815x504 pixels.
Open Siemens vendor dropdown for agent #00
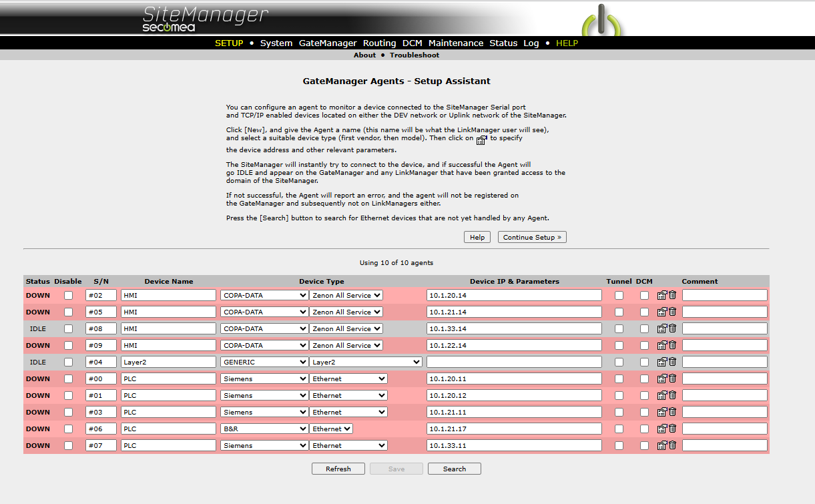point(264,379)
